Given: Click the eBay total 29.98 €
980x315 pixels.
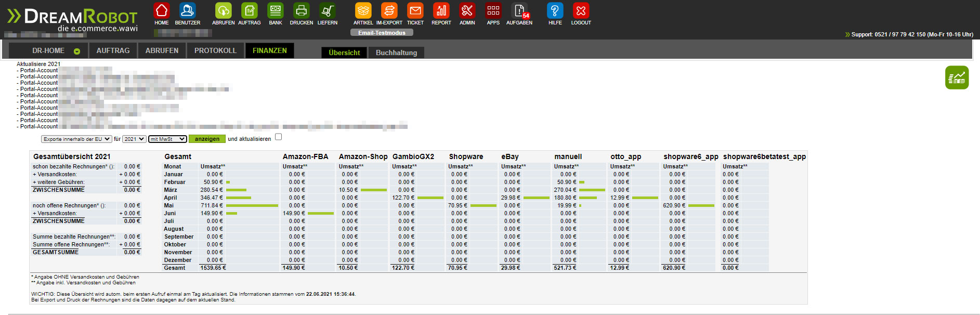Looking at the screenshot, I should [511, 268].
